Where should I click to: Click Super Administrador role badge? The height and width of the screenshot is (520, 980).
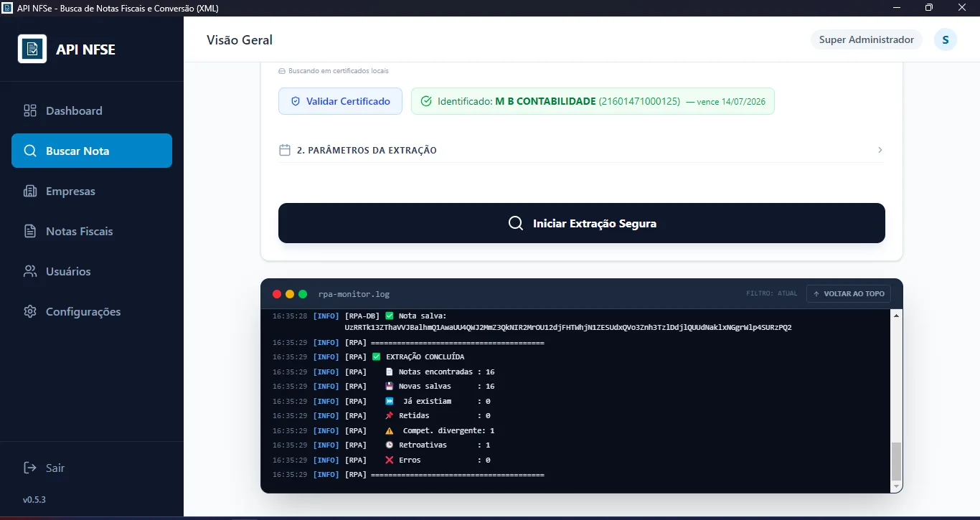coord(867,39)
